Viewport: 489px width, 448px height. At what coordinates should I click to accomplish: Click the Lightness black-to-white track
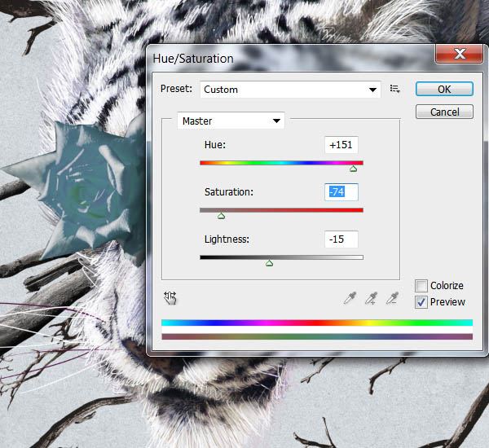tap(282, 257)
